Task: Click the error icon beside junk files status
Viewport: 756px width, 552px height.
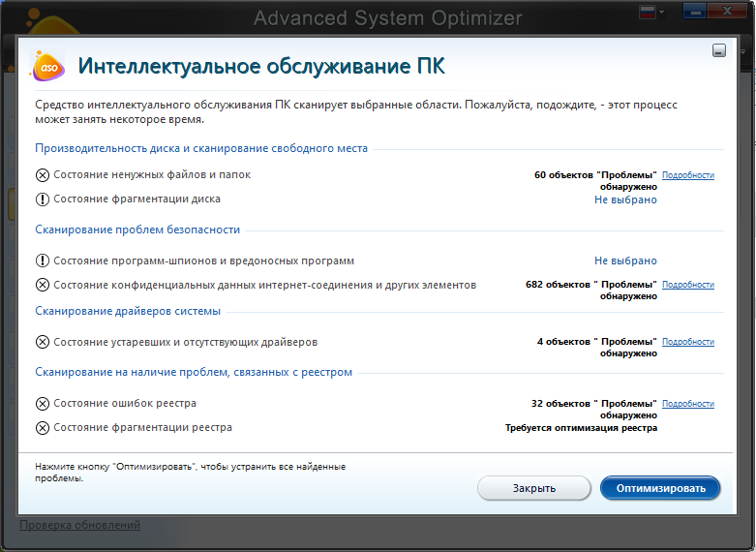Action: click(x=43, y=175)
